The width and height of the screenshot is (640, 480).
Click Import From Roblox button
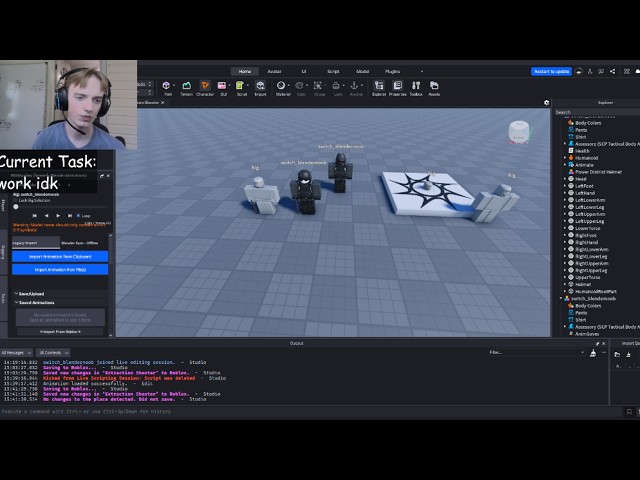tap(60, 332)
